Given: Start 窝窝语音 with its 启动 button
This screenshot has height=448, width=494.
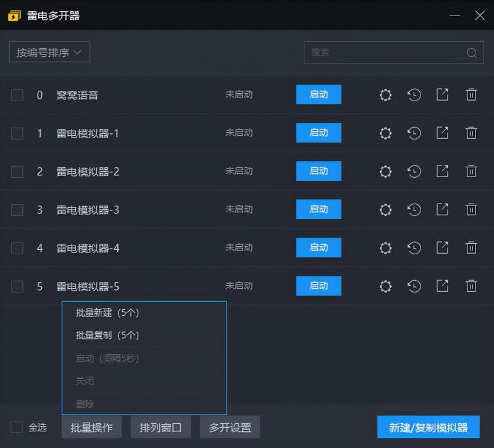Looking at the screenshot, I should click(319, 95).
